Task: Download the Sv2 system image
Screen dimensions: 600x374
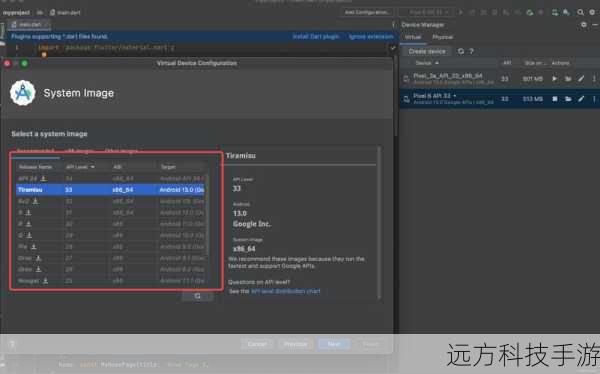Action: pyautogui.click(x=35, y=201)
